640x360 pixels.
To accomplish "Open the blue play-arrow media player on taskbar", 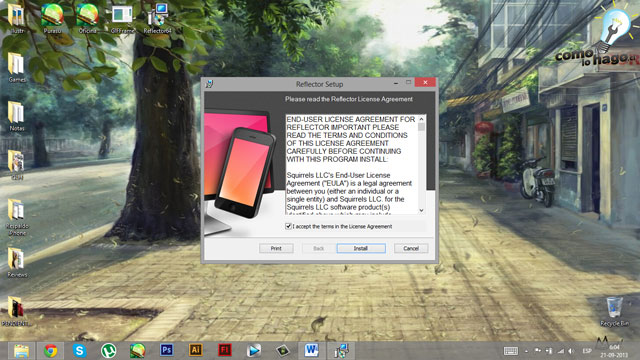I will [x=253, y=351].
